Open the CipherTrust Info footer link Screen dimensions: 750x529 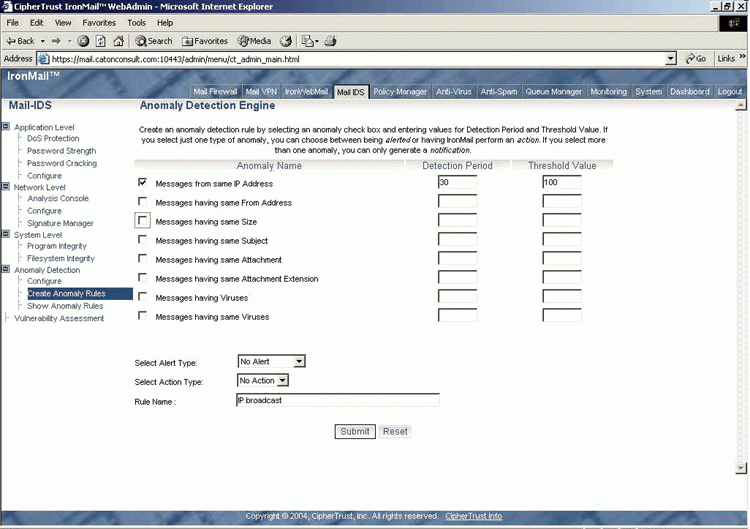click(x=474, y=516)
